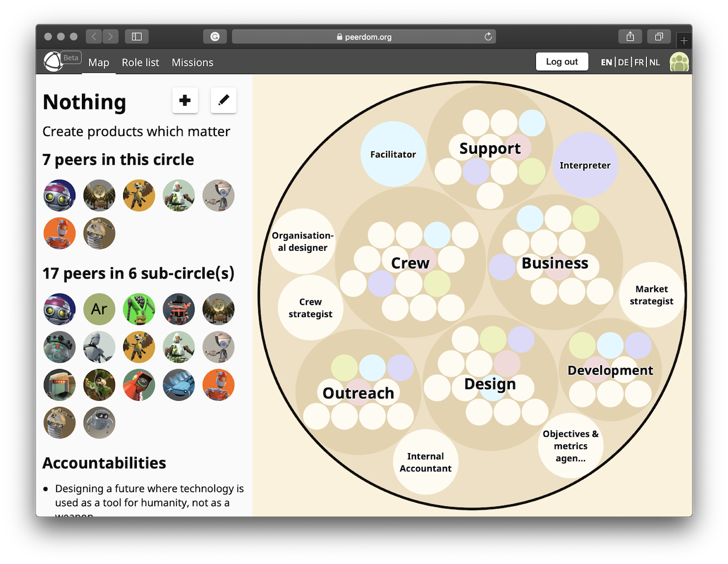Open the Safari share icon

coord(630,36)
